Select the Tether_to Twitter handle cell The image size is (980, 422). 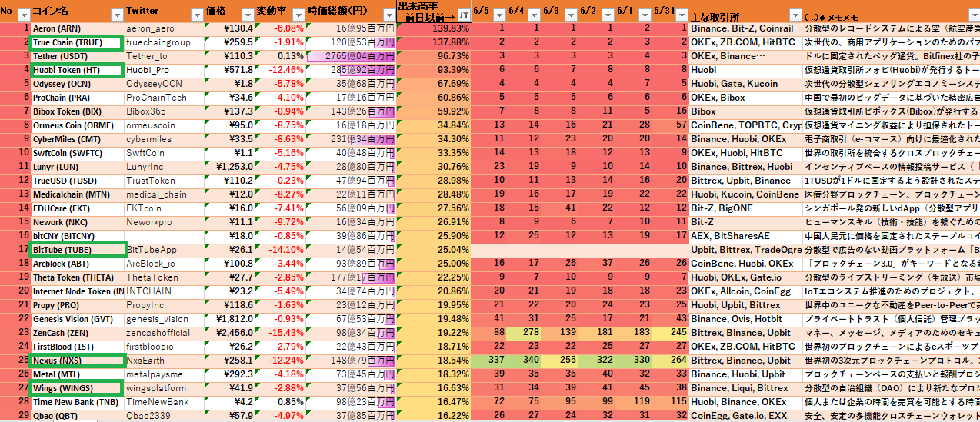pyautogui.click(x=165, y=56)
